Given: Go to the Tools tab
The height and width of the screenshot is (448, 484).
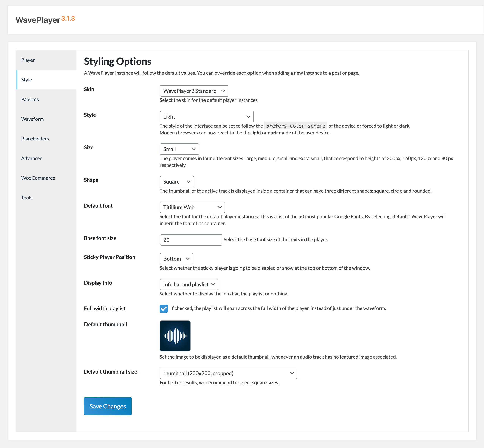Looking at the screenshot, I should (x=27, y=198).
